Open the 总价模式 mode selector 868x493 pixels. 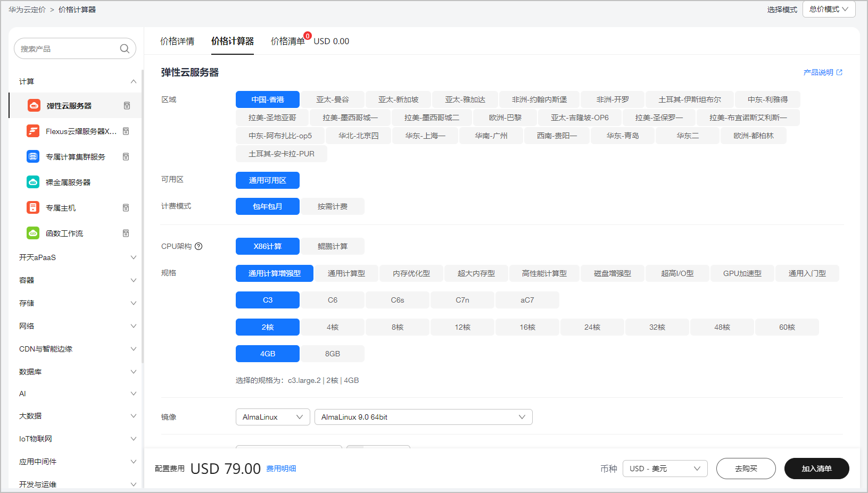829,10
